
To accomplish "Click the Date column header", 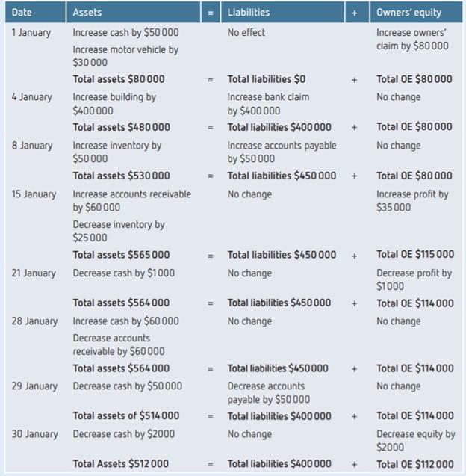I will tap(22, 12).
